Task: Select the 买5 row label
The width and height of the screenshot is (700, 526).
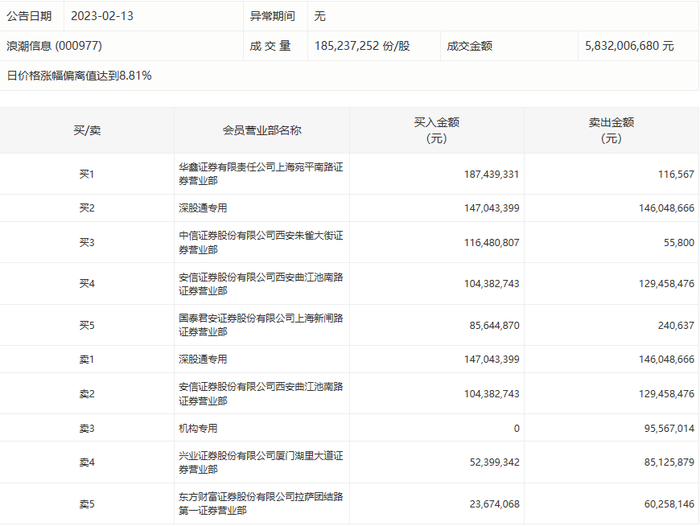Action: click(x=87, y=326)
